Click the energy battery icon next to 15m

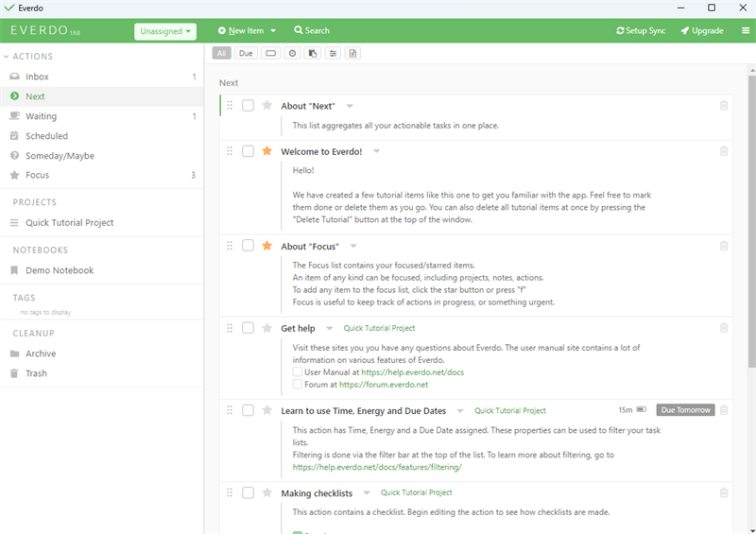pyautogui.click(x=642, y=409)
